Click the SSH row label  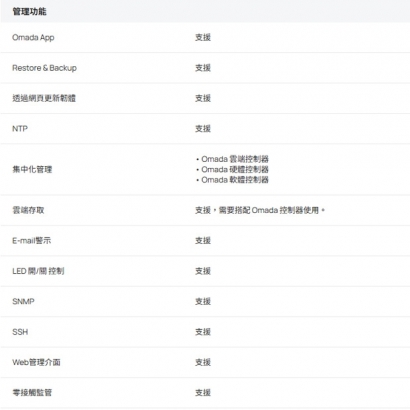[20, 332]
